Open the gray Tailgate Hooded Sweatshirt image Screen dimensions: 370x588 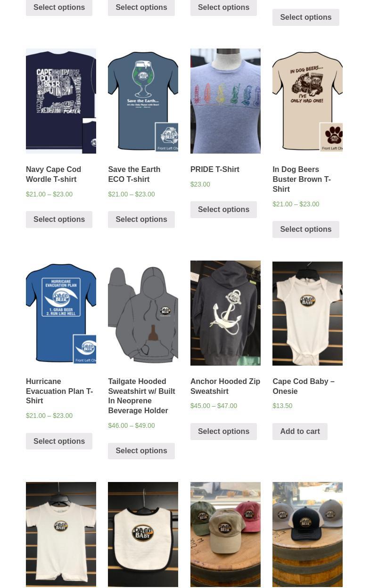coord(143,313)
